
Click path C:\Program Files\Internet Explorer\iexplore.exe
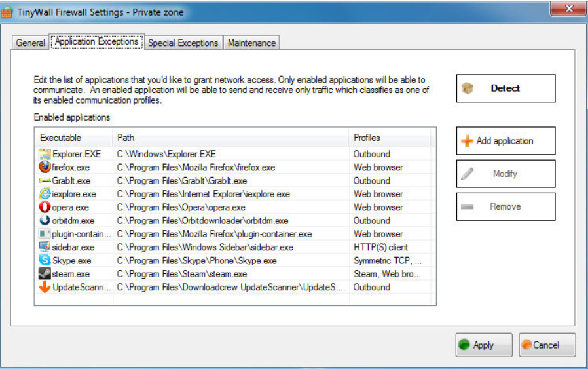[x=203, y=195]
